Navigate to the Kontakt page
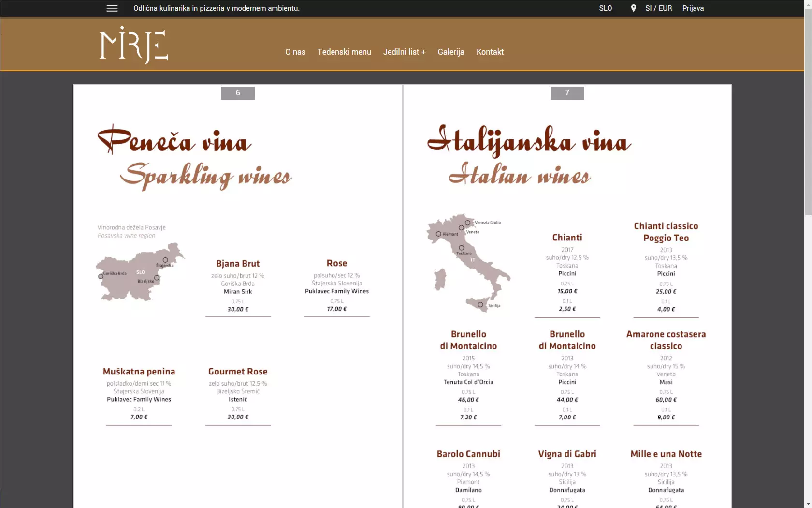 [490, 52]
